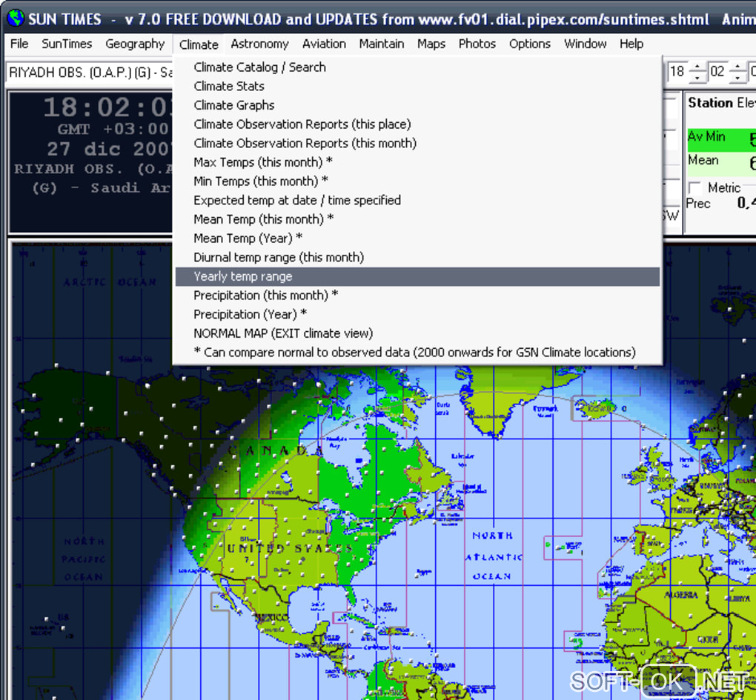The height and width of the screenshot is (700, 756).
Task: Open the Help menu
Action: tap(631, 44)
